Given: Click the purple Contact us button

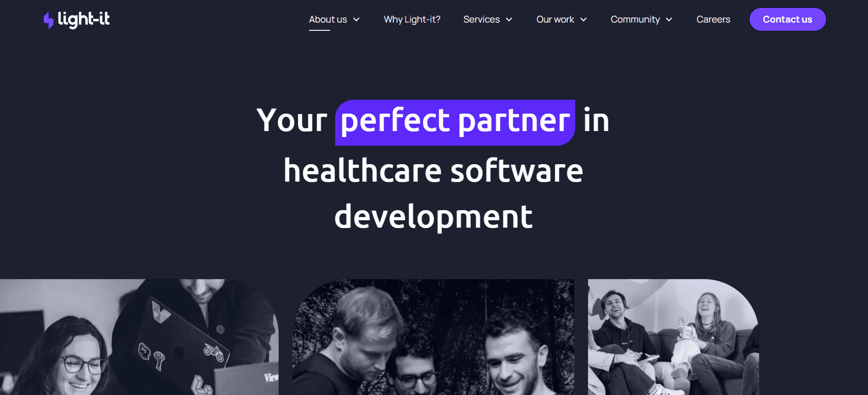Looking at the screenshot, I should [x=788, y=19].
